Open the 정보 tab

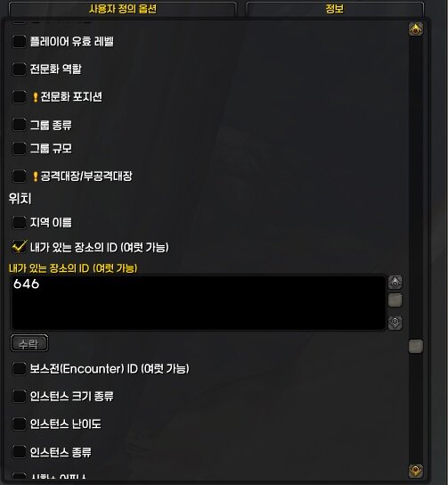[x=335, y=9]
